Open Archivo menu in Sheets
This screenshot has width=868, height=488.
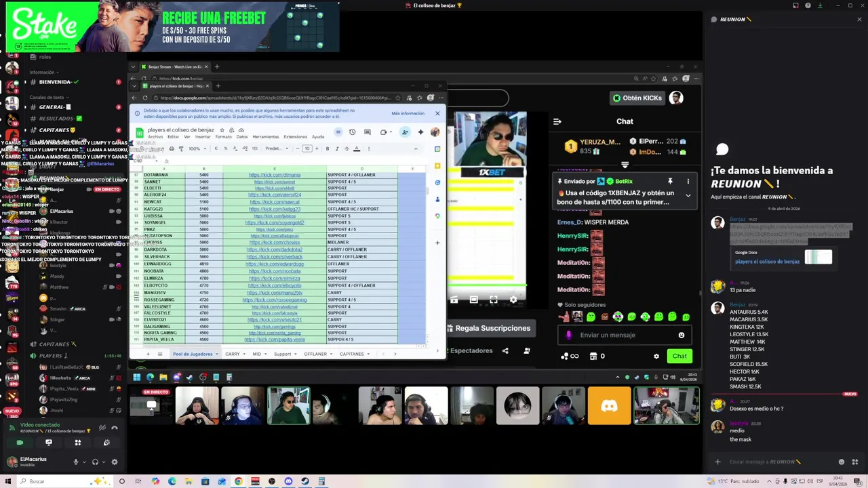pos(155,137)
